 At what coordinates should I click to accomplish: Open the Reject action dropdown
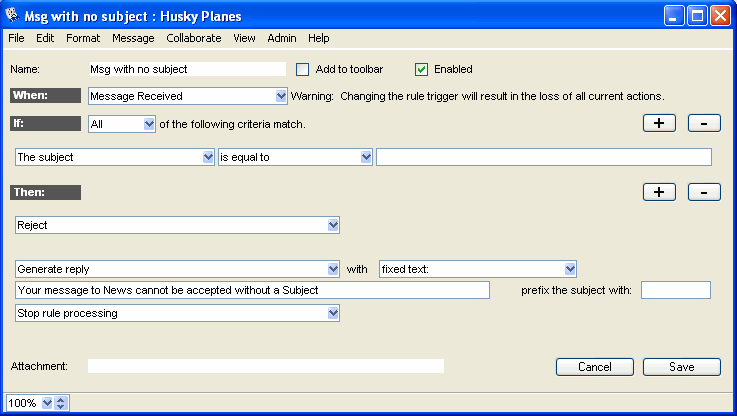tap(333, 225)
